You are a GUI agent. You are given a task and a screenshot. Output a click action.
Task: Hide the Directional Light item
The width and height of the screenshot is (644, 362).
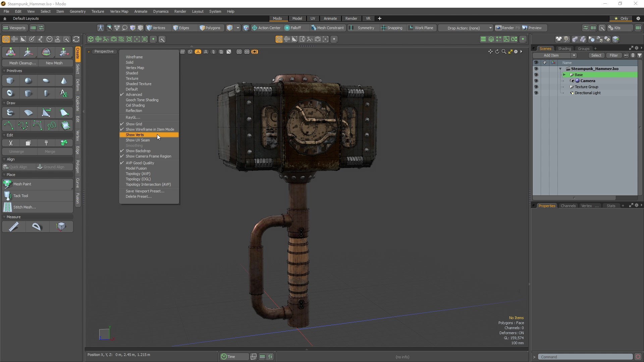[x=536, y=93]
